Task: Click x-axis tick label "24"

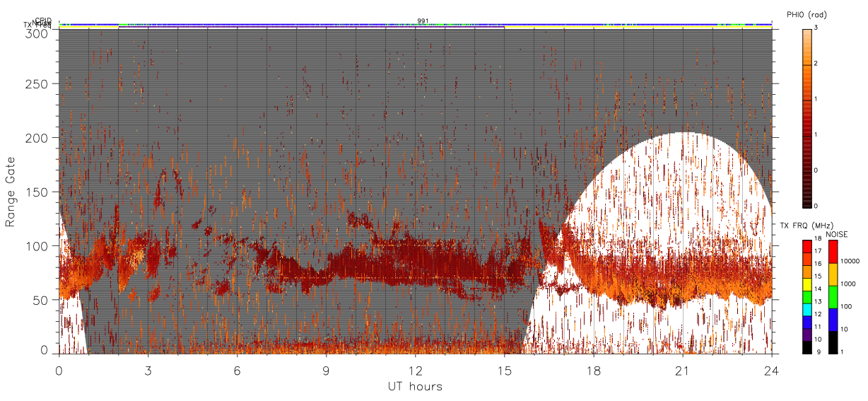Action: click(x=772, y=370)
